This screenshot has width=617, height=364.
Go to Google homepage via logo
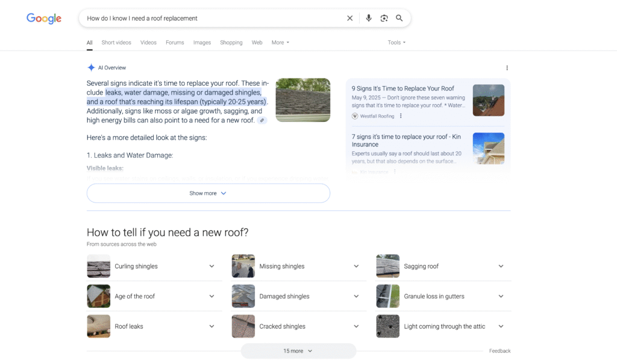point(43,19)
